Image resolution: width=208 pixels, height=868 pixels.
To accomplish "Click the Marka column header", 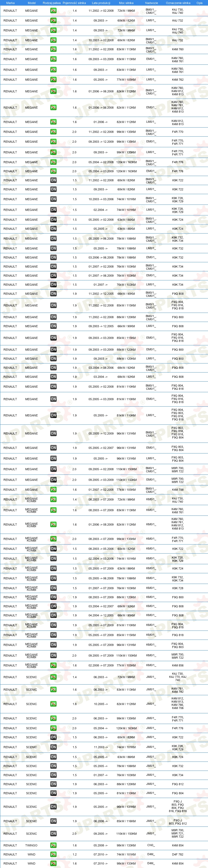I will point(10,3).
